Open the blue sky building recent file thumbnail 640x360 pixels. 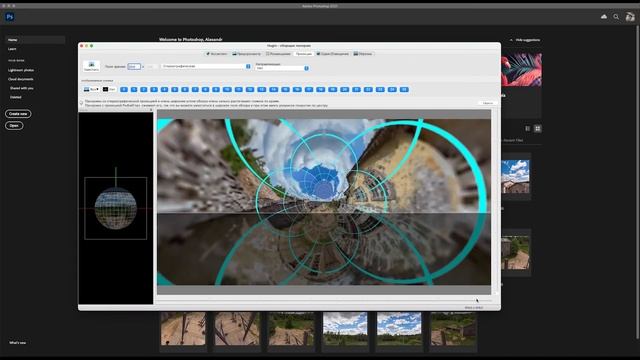point(516,176)
